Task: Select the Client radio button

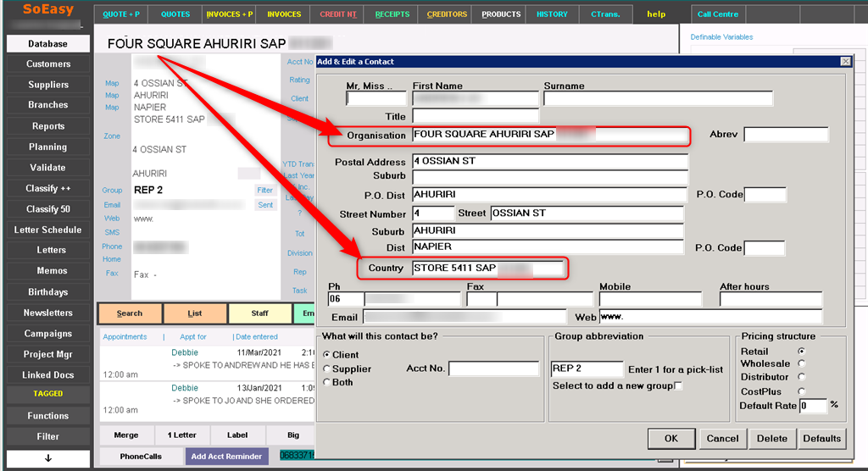Action: 326,355
